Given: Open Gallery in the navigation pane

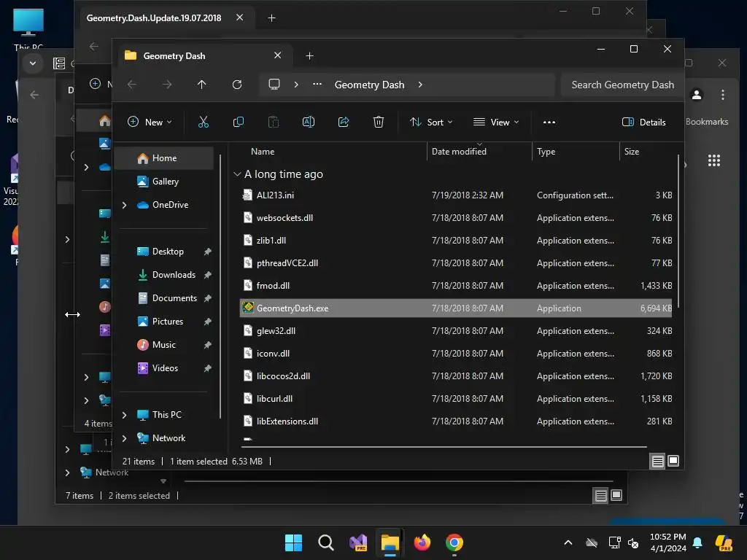Looking at the screenshot, I should point(164,182).
